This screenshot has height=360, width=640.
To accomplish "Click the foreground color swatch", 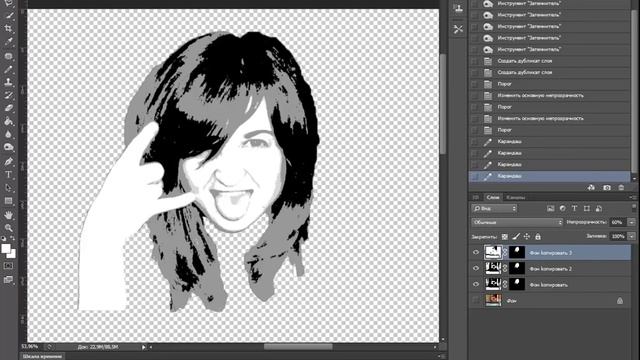I will (6, 249).
